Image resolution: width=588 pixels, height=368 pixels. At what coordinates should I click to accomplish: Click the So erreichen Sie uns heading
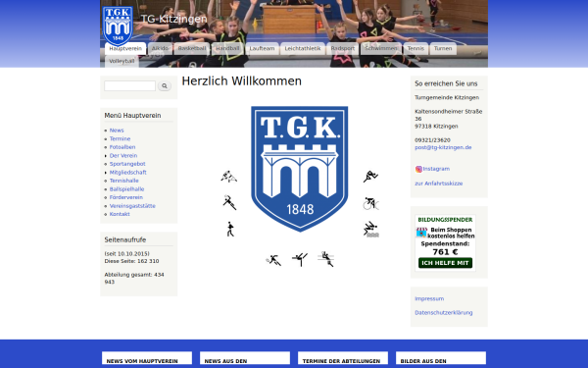tap(446, 83)
